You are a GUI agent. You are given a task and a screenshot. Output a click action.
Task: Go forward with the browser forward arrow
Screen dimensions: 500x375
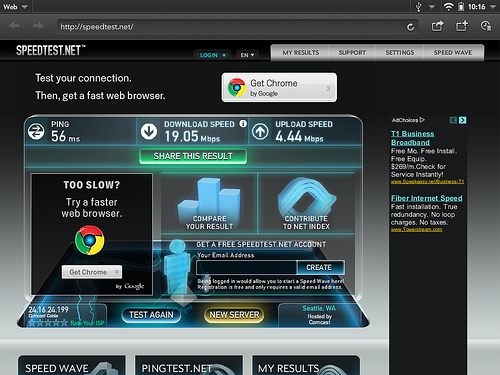click(x=38, y=26)
